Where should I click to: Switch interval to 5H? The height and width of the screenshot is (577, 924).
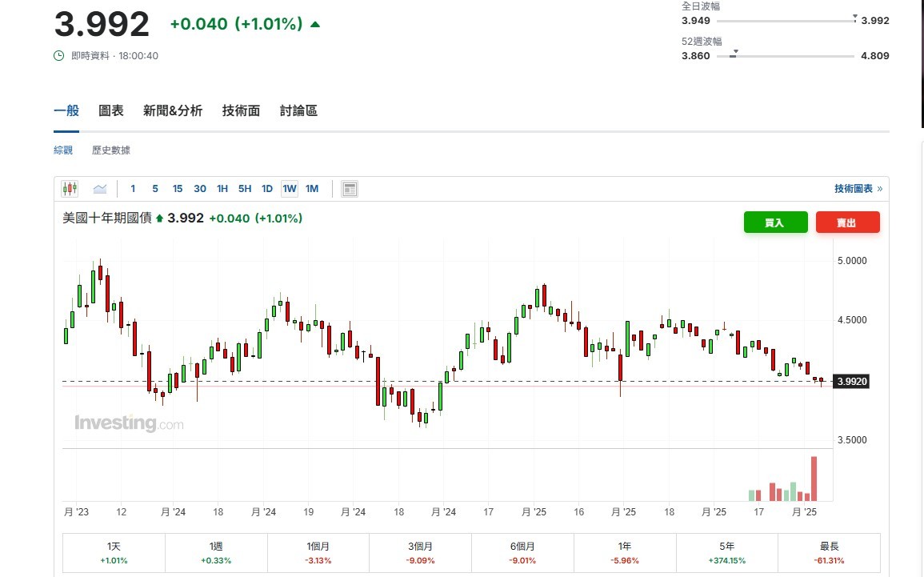[x=245, y=189]
